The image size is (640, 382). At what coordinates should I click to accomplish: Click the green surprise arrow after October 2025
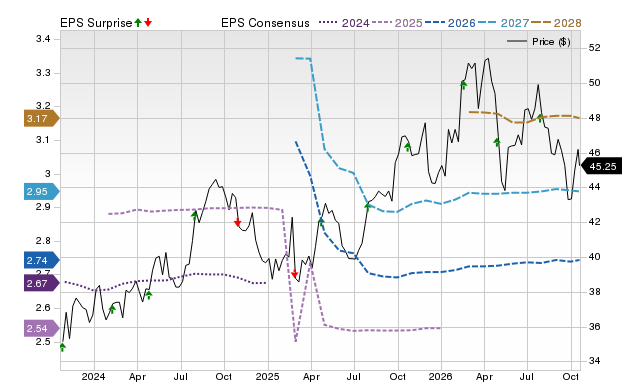407,147
